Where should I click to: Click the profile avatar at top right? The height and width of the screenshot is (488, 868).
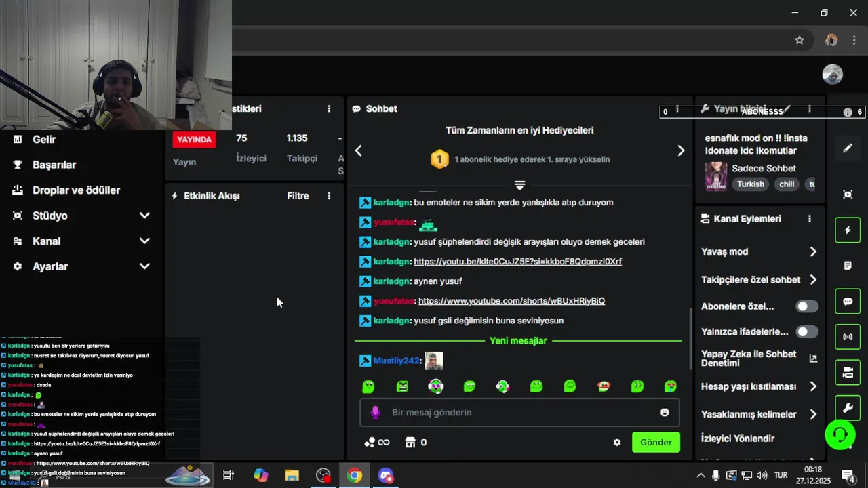click(832, 75)
